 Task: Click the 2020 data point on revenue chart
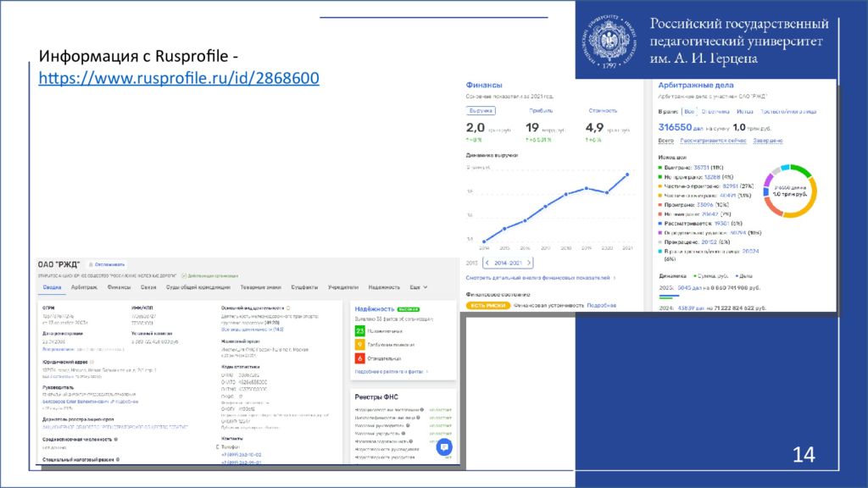(x=607, y=192)
